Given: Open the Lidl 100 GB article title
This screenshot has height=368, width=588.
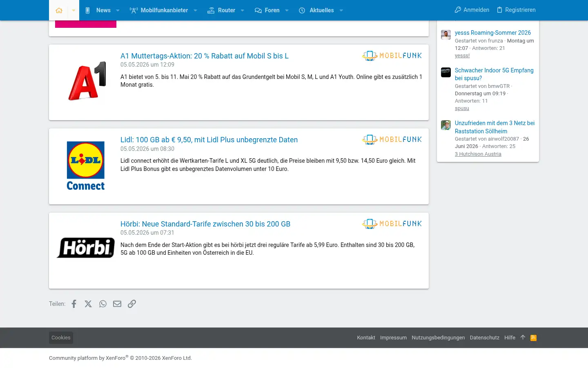Looking at the screenshot, I should 209,140.
